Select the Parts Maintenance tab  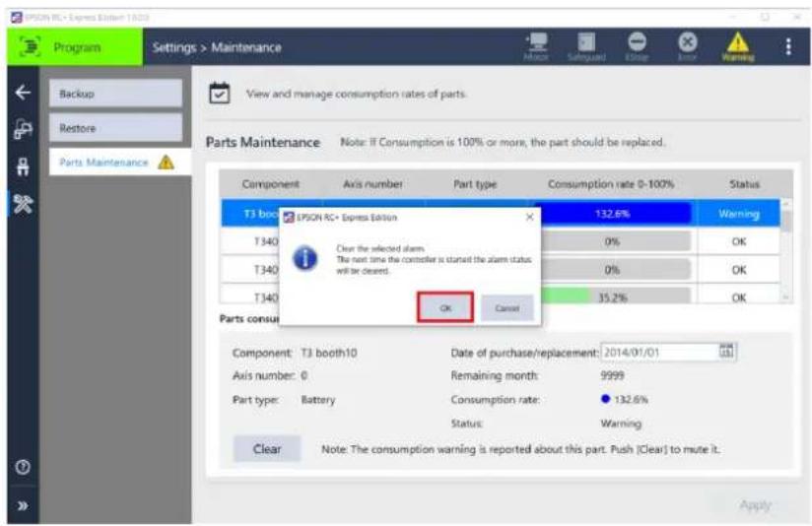119,163
